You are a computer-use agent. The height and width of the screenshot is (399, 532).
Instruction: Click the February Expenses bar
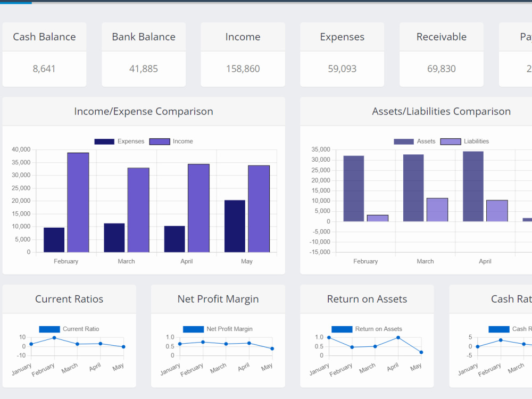point(54,240)
